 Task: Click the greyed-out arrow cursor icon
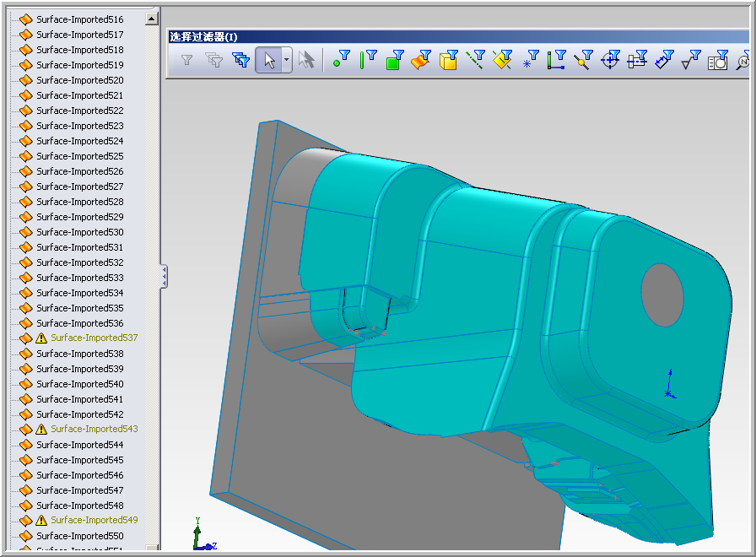[x=306, y=60]
